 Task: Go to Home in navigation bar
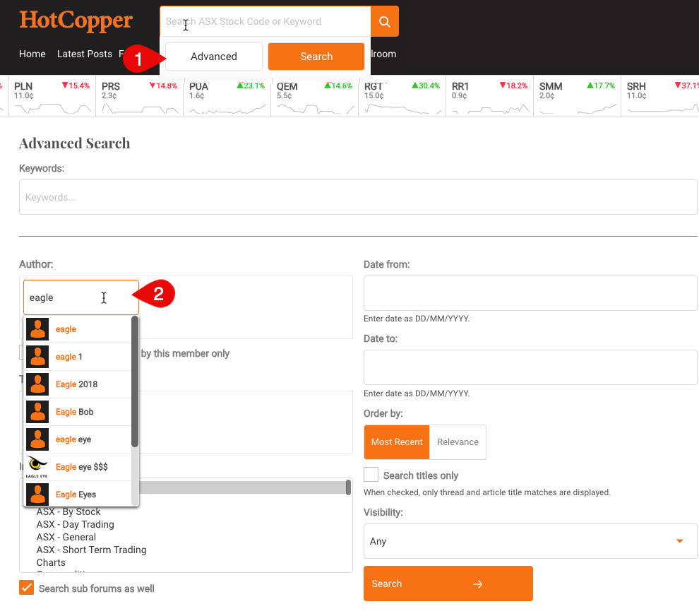(x=32, y=54)
